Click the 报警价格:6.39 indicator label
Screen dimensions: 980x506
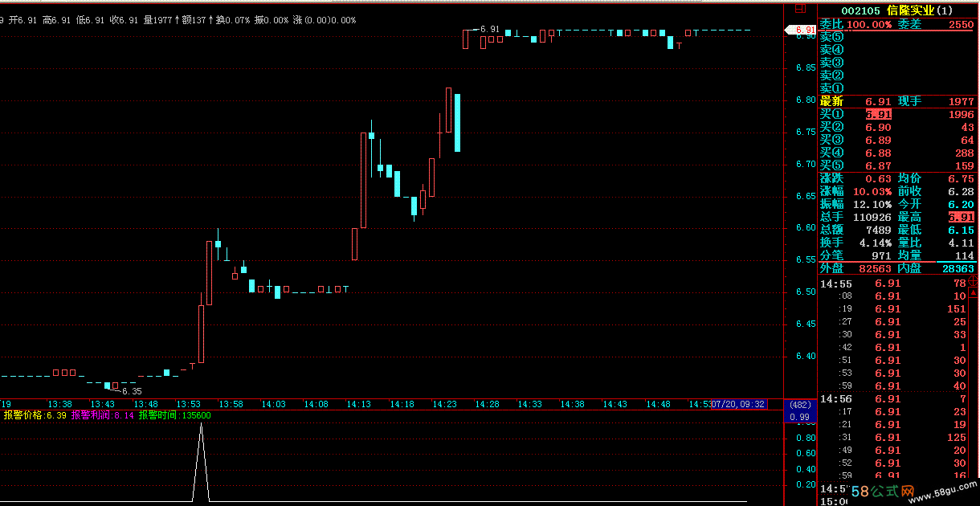click(35, 415)
